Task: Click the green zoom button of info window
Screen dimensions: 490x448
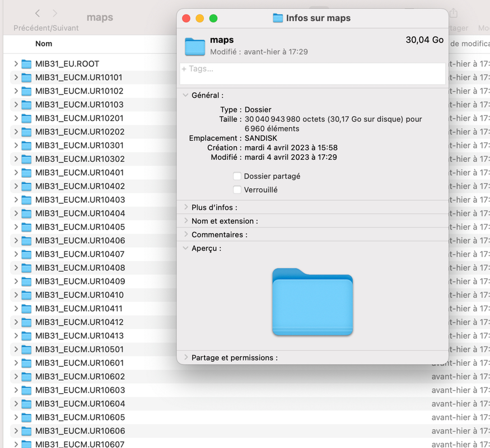Action: [213, 18]
